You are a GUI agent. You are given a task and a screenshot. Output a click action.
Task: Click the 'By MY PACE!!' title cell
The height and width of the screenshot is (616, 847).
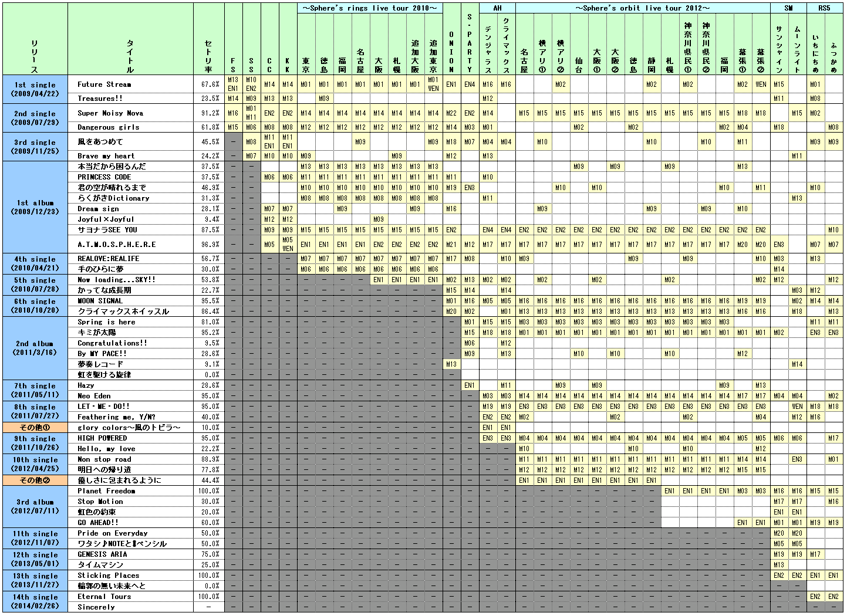click(x=130, y=354)
